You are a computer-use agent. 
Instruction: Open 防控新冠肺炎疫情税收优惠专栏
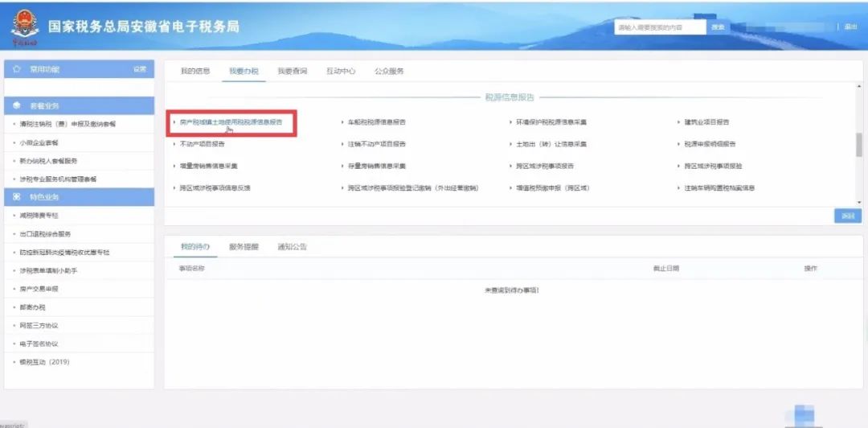coord(64,253)
